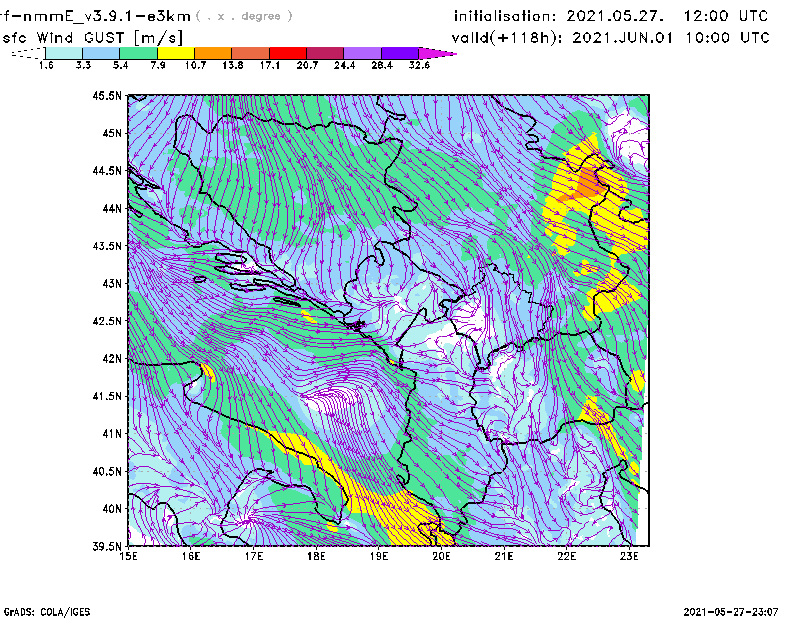
Task: Click the orange gust maximum near 22.5E 44.3N
Action: click(x=589, y=185)
